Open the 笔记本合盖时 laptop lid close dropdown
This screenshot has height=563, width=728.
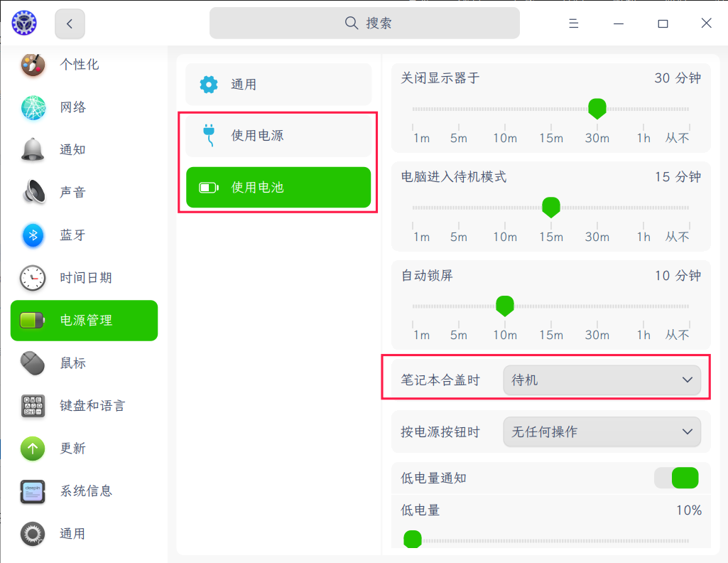coord(602,380)
